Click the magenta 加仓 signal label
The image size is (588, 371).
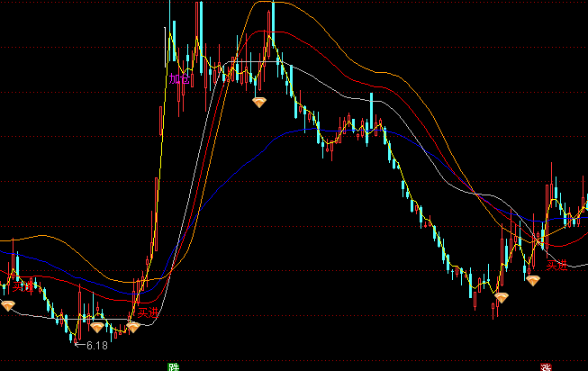(180, 79)
